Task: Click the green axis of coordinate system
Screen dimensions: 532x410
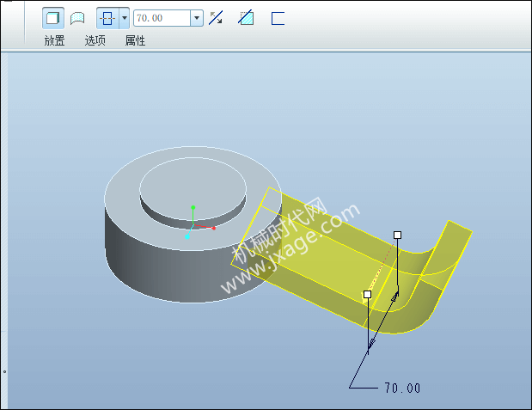Action: tap(193, 216)
